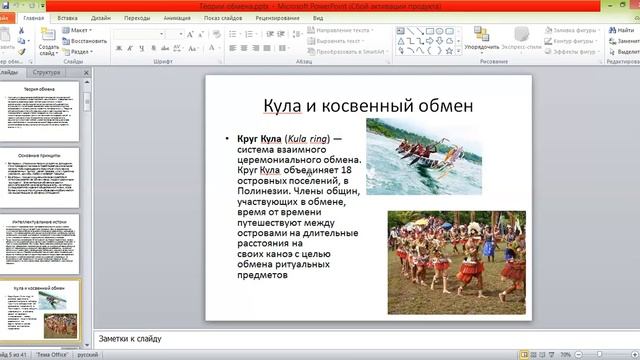The height and width of the screenshot is (360, 640).
Task: Toggle bold Ж formatting
Action: (119, 48)
